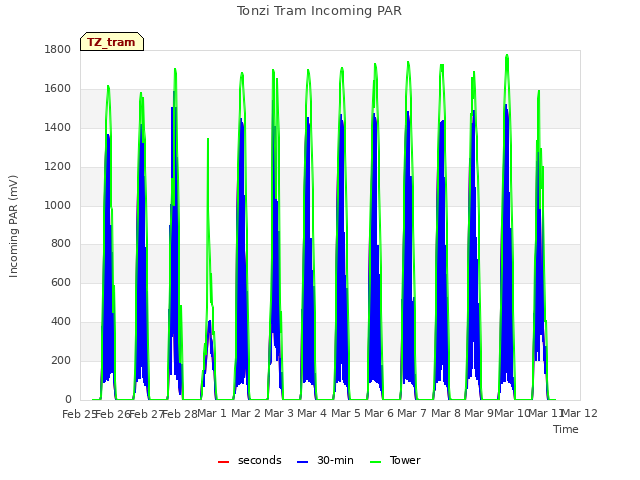Image resolution: width=640 pixels, height=480 pixels.
Task: Click the Incoming PAR (mV) axis label
Action: point(13,227)
